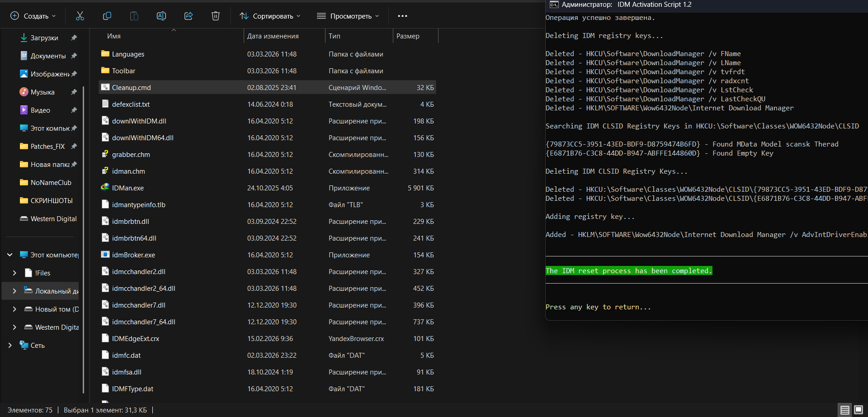Open the Patches_FIX pinned folder
This screenshot has width=868, height=417.
[x=47, y=147]
